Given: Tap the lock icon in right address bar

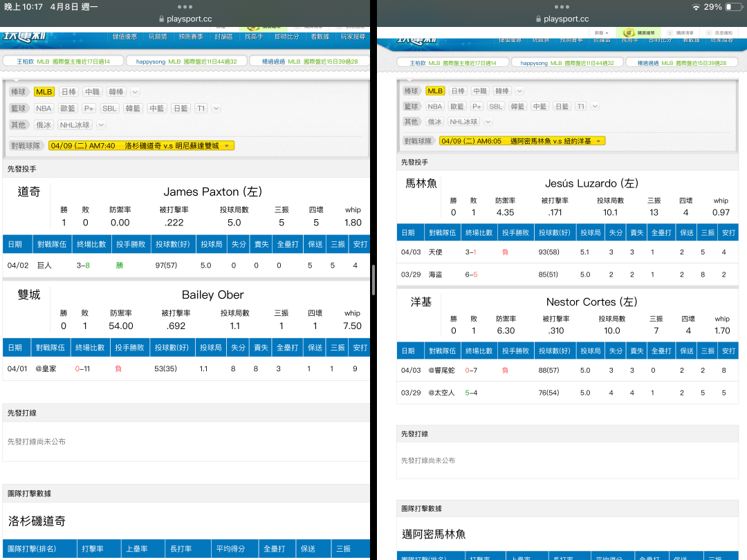Looking at the screenshot, I should (538, 19).
